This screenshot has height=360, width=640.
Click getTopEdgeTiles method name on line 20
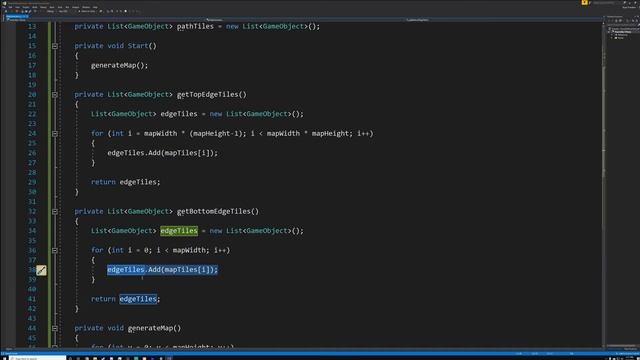point(208,95)
